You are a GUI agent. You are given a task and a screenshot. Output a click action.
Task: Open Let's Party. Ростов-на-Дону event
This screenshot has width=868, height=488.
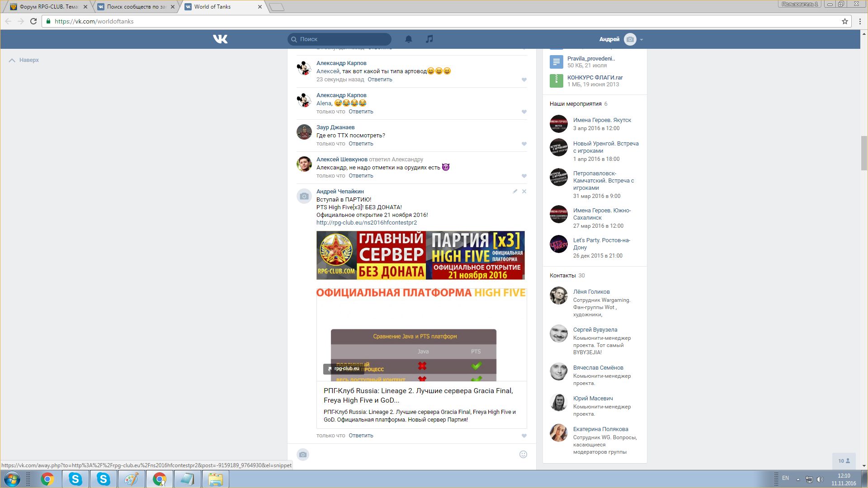tap(602, 244)
